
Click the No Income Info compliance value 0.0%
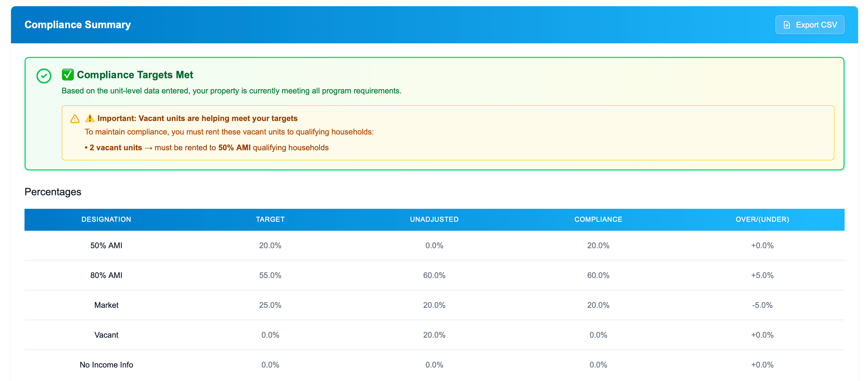(598, 365)
